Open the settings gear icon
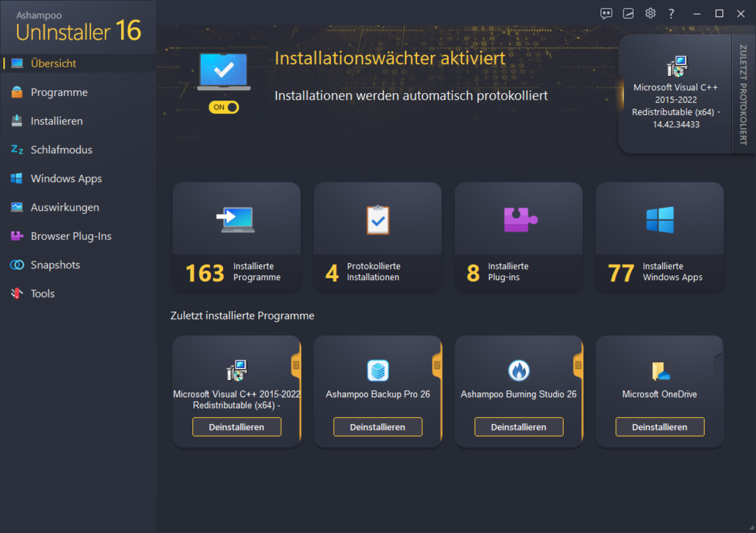 tap(650, 13)
